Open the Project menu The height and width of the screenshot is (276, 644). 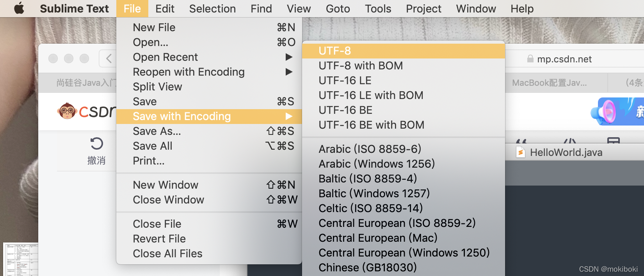(x=423, y=9)
